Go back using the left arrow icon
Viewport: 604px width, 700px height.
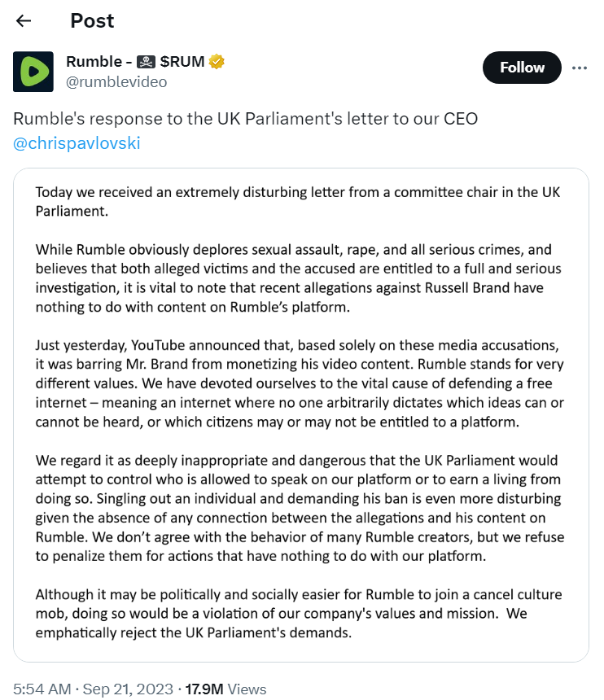[x=24, y=20]
